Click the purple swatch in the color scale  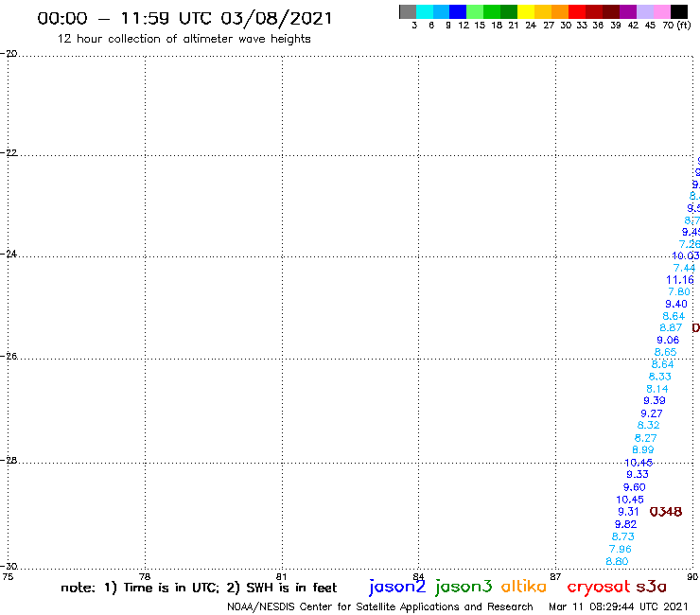628,11
